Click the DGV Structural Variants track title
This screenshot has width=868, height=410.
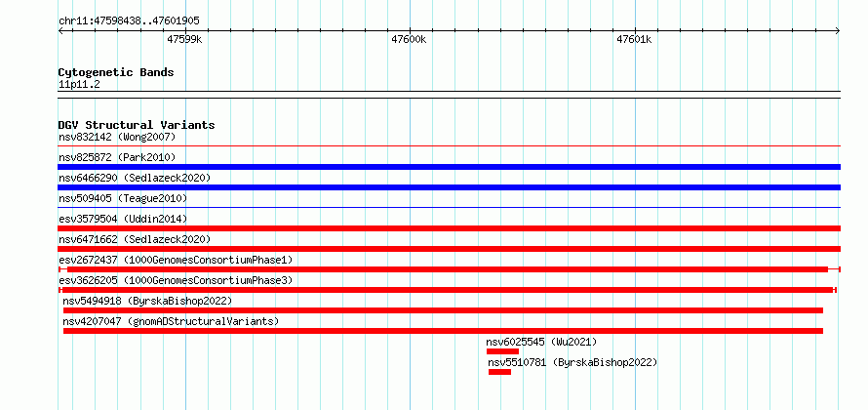point(137,125)
